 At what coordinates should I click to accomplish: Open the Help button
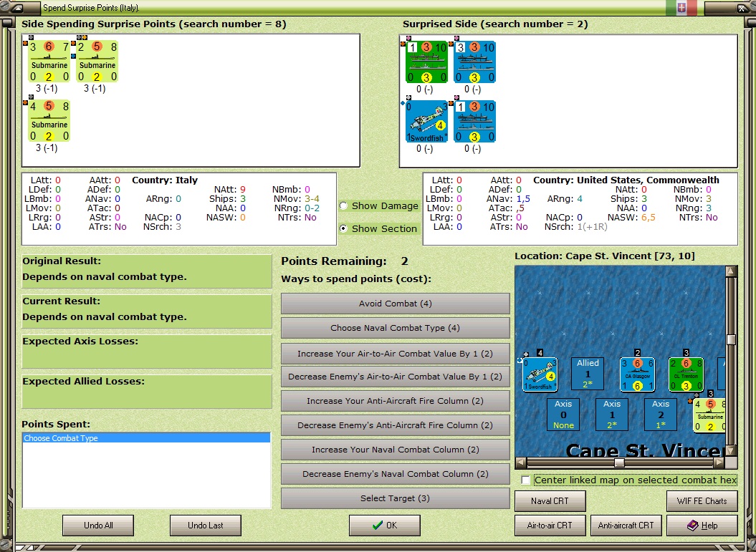click(702, 526)
